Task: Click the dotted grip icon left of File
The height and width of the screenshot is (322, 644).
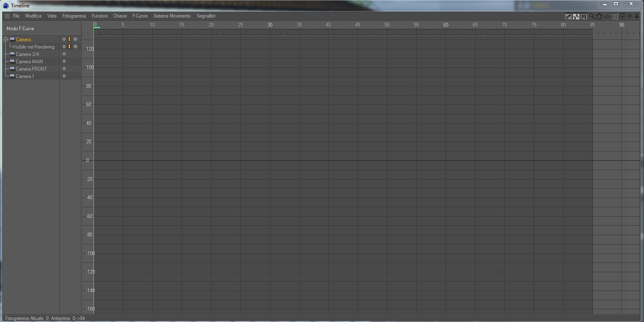Action: pyautogui.click(x=7, y=16)
